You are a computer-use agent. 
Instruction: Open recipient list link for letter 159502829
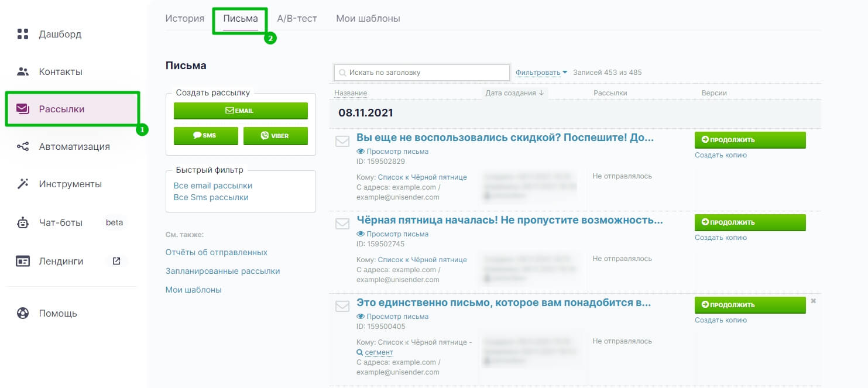pos(423,177)
